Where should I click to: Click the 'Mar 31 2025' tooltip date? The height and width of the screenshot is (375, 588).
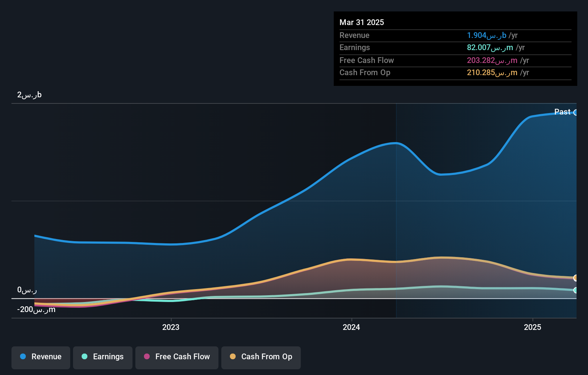click(x=362, y=22)
